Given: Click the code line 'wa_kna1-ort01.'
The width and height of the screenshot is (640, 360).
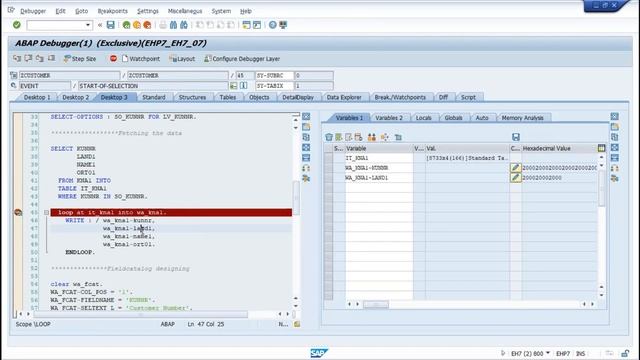Looking at the screenshot, I should coord(129,244).
